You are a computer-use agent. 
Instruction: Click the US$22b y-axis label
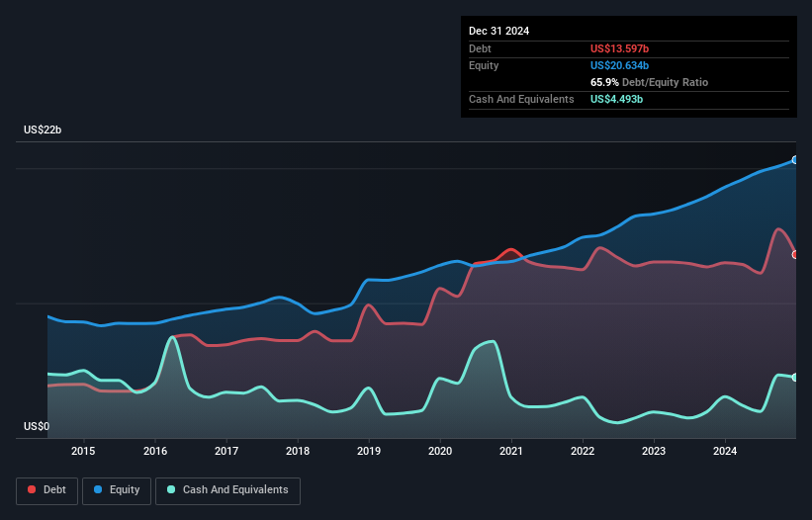[43, 130]
